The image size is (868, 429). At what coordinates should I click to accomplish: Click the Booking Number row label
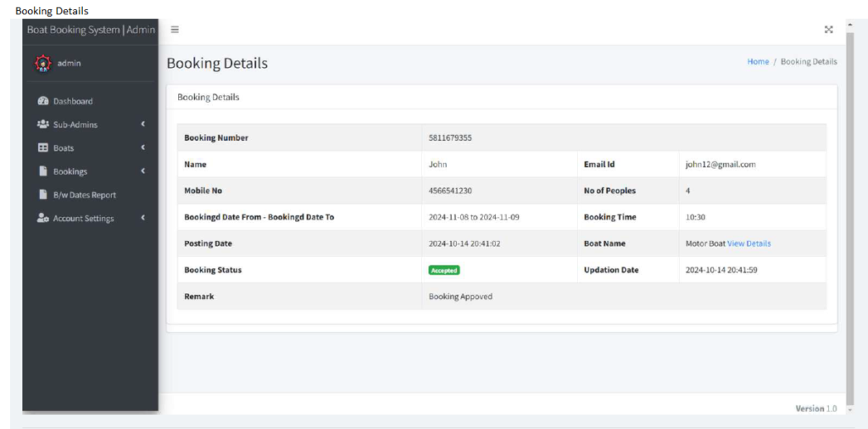tap(216, 138)
